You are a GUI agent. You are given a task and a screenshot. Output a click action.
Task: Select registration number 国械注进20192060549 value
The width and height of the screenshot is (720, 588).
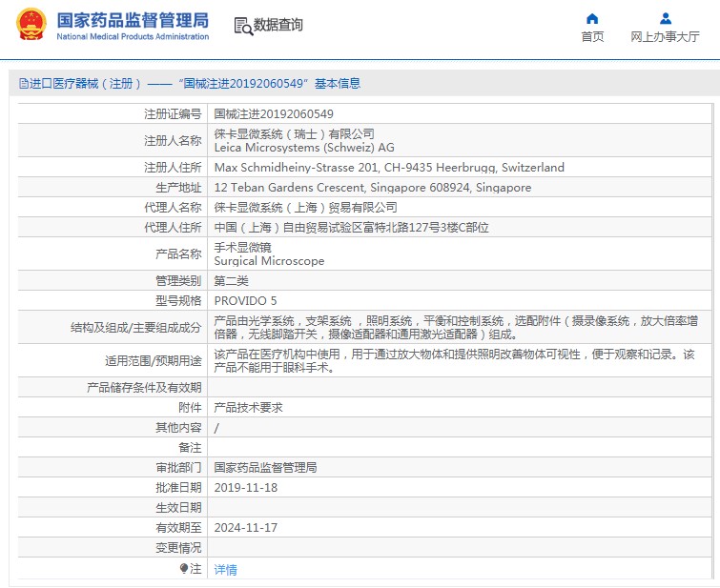click(274, 113)
